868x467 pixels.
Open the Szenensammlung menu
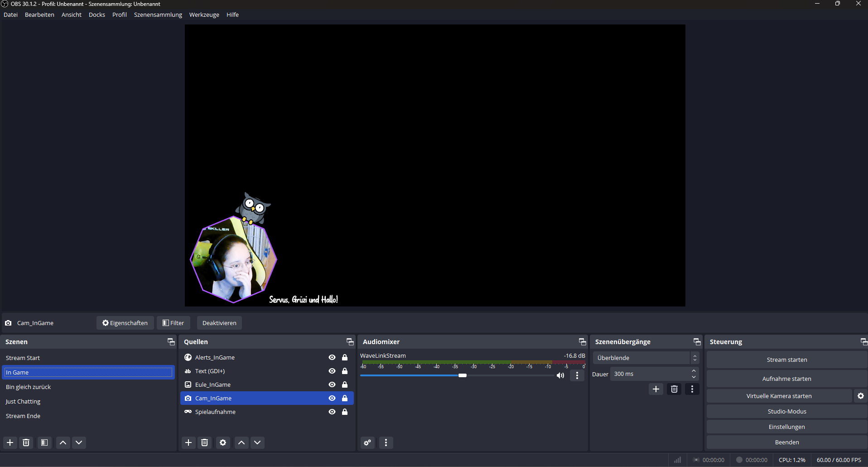click(x=158, y=15)
